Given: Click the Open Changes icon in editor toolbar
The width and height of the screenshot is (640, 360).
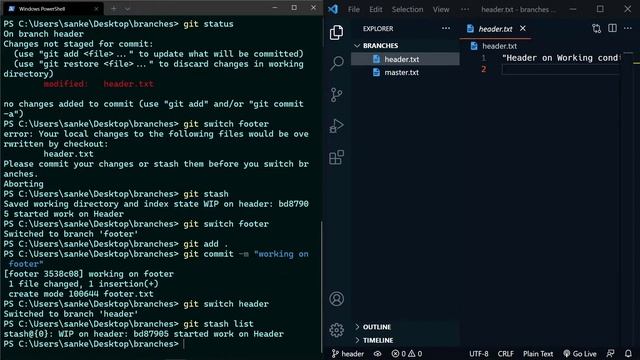Looking at the screenshot, I should click(x=596, y=28).
